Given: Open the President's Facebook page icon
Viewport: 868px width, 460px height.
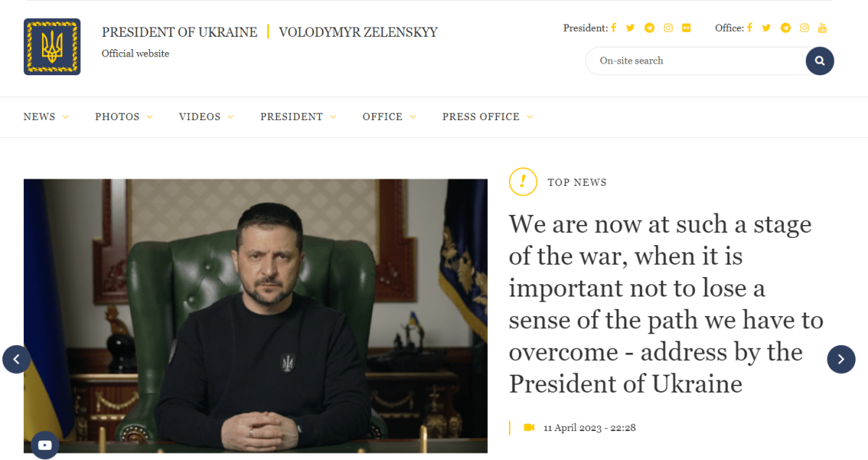Looking at the screenshot, I should 613,27.
